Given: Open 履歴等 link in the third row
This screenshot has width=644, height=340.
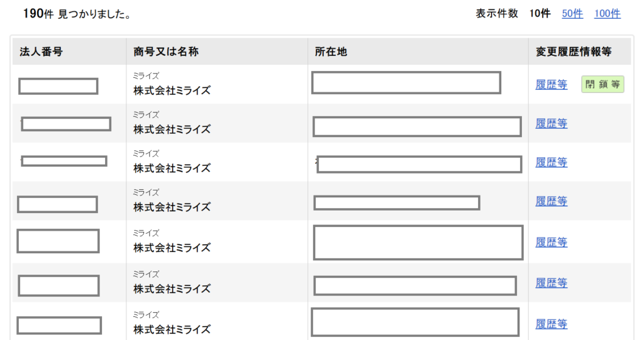Looking at the screenshot, I should coord(551,162).
